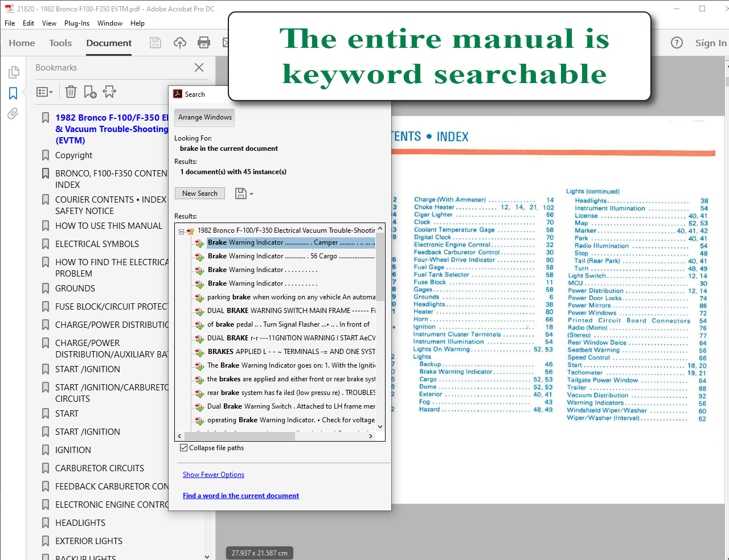729x560 pixels.
Task: Click the upload to cloud icon
Action: [x=180, y=43]
